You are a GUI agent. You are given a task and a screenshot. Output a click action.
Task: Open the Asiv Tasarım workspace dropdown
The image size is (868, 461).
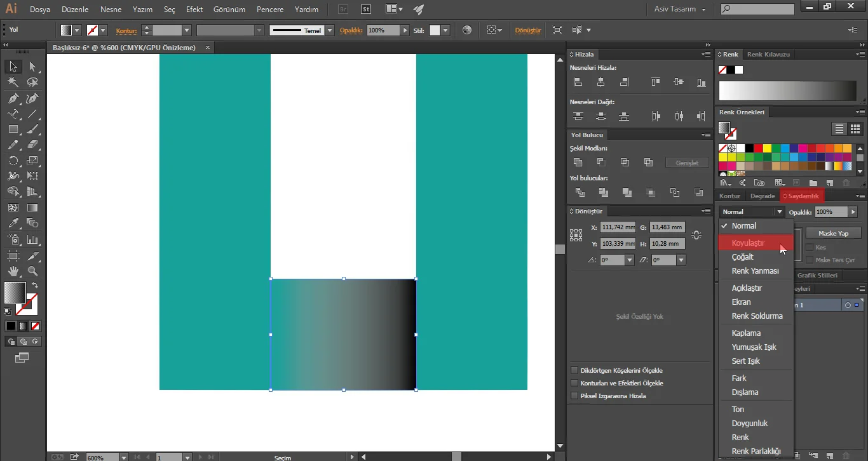(x=680, y=9)
